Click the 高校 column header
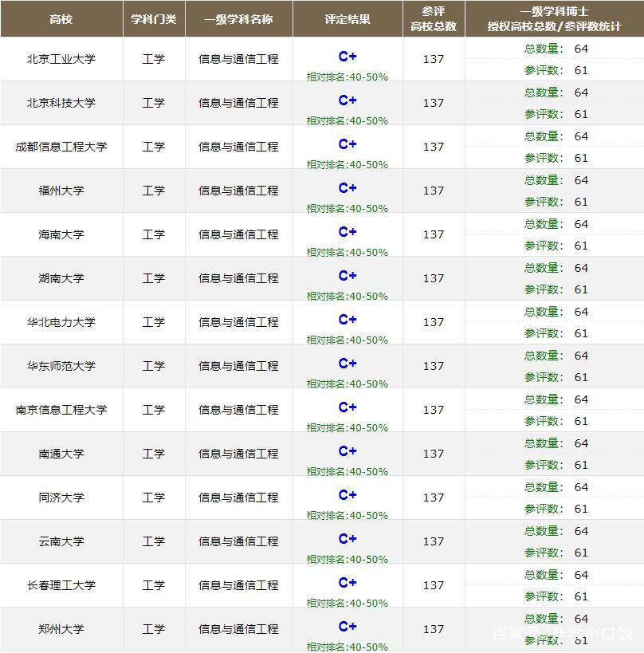 click(x=61, y=19)
